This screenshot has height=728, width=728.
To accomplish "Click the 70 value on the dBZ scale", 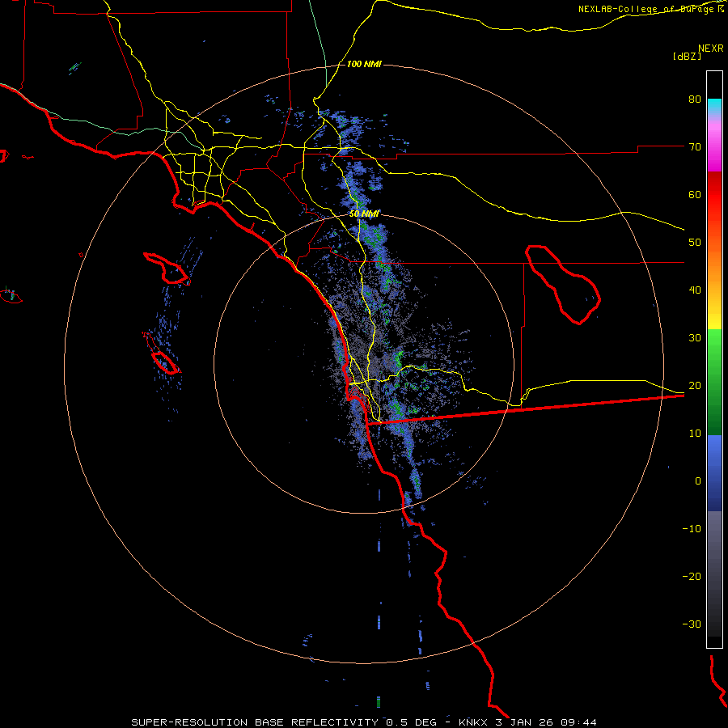I will point(695,147).
